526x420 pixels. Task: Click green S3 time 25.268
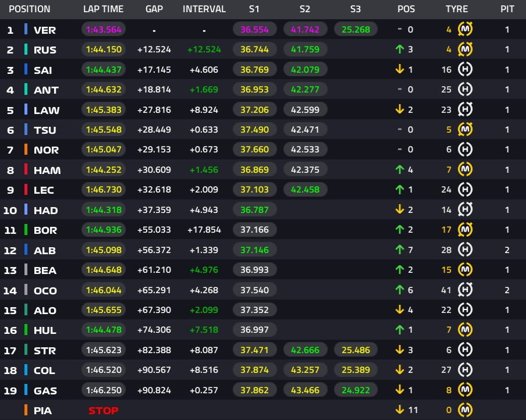tap(356, 29)
